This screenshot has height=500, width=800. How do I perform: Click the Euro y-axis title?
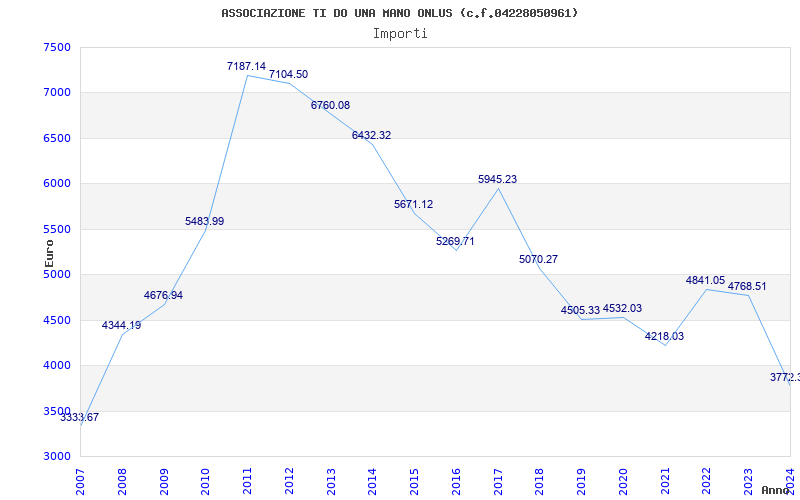click(x=49, y=253)
